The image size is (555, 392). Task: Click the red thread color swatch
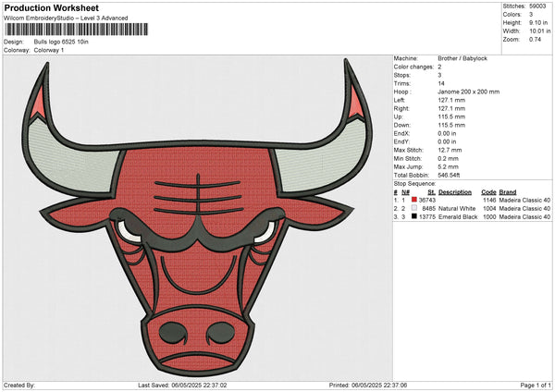(x=414, y=200)
